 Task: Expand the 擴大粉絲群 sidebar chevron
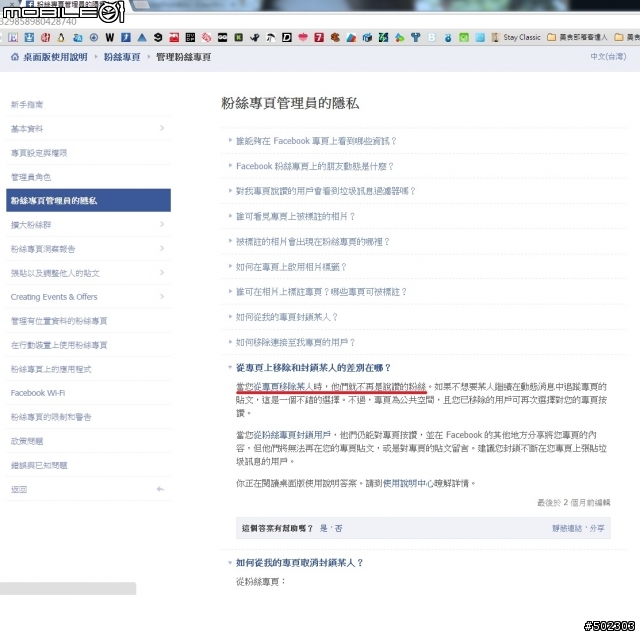(162, 224)
